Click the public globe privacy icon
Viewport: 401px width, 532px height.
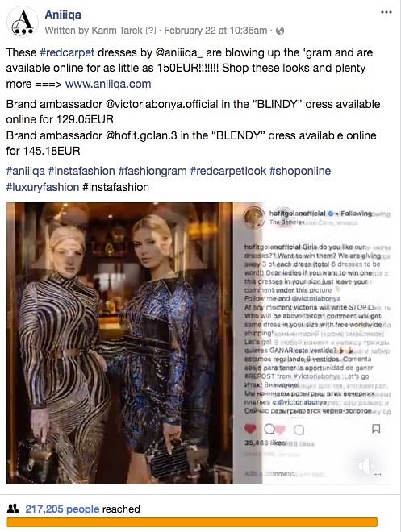point(280,31)
